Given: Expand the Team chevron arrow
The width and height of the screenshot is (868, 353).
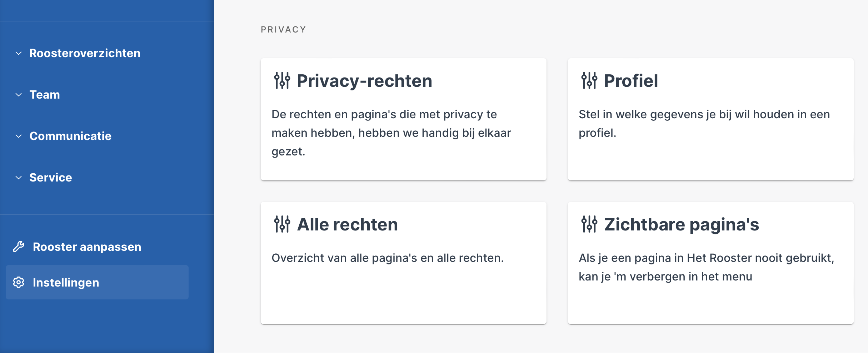Looking at the screenshot, I should [x=19, y=95].
